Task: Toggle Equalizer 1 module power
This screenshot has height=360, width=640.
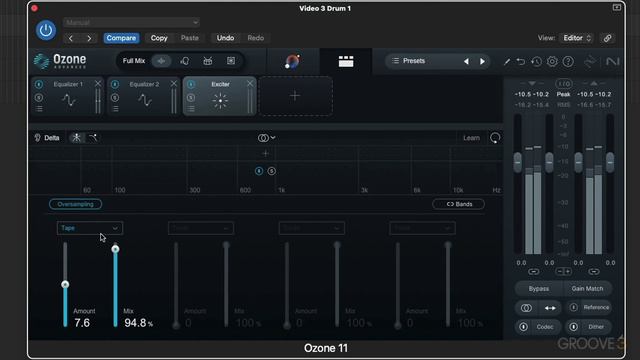Action: pyautogui.click(x=39, y=84)
